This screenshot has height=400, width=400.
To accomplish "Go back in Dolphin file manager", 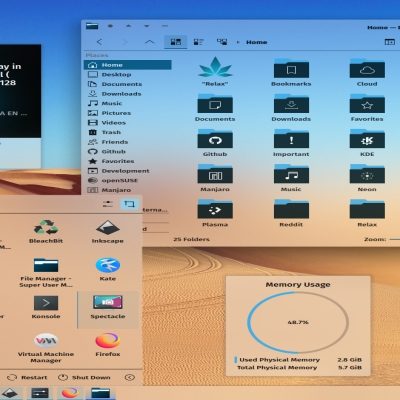I will coord(99,42).
